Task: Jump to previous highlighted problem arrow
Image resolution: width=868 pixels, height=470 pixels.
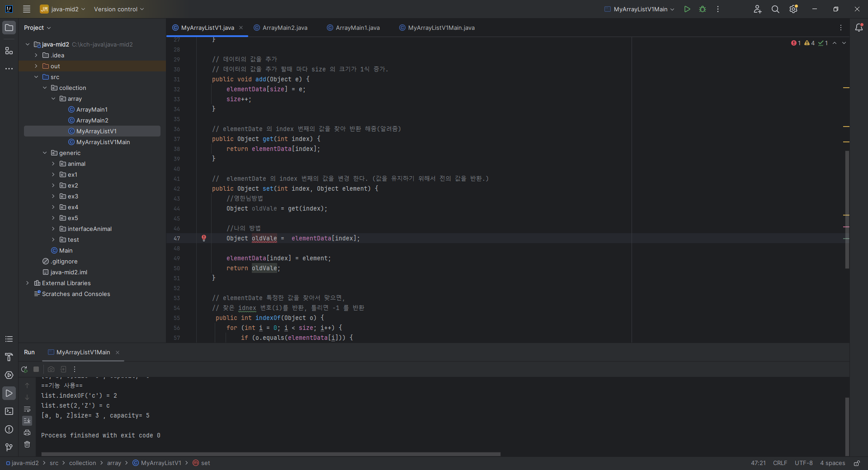Action: tap(835, 43)
